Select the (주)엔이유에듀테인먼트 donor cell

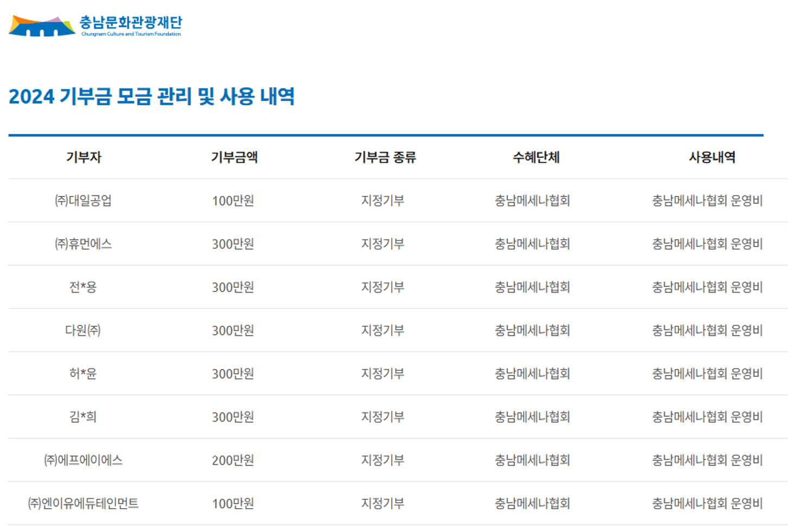pos(83,503)
